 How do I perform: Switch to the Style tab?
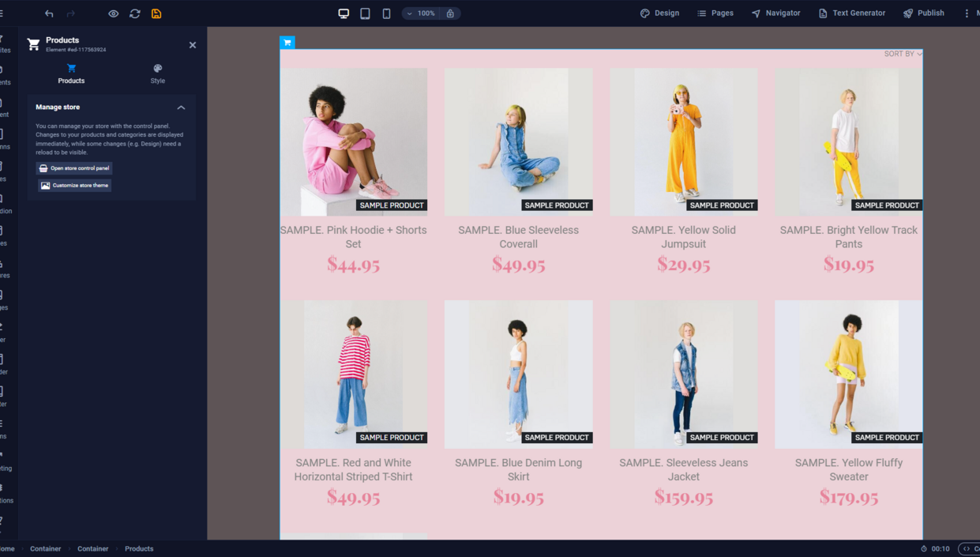158,73
